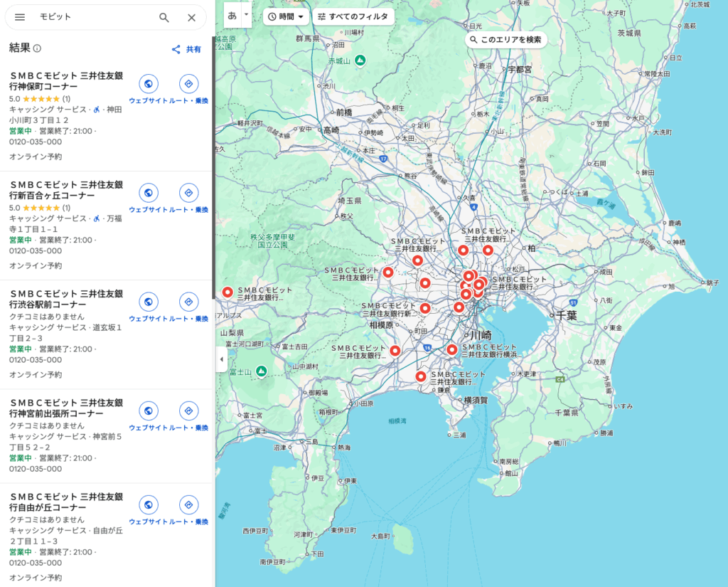The image size is (728, 587).
Task: Click the あ input mode button
Action: (x=232, y=14)
